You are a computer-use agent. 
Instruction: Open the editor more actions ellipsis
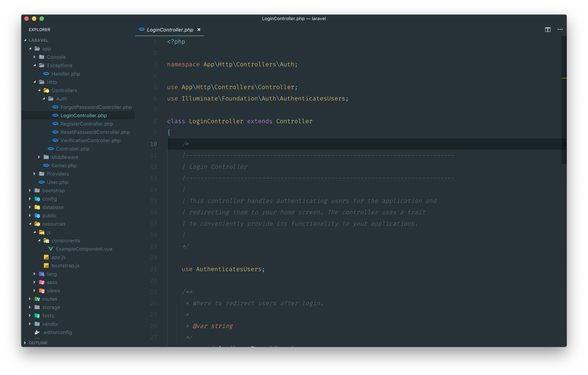pyautogui.click(x=560, y=30)
